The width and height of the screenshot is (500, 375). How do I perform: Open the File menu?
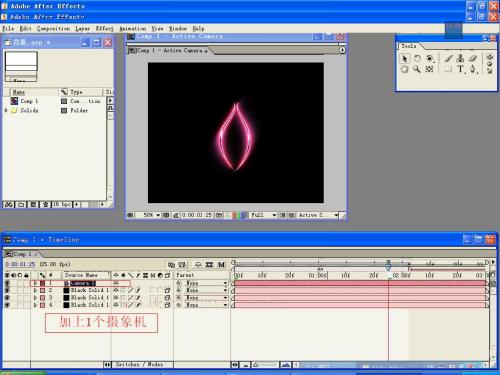(x=8, y=29)
